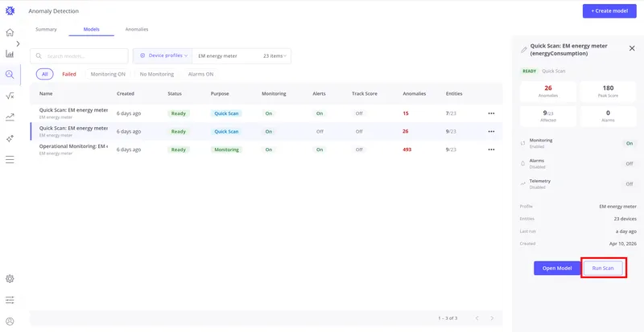The image size is (644, 332).
Task: Go to previous page arrow
Action: tap(477, 318)
